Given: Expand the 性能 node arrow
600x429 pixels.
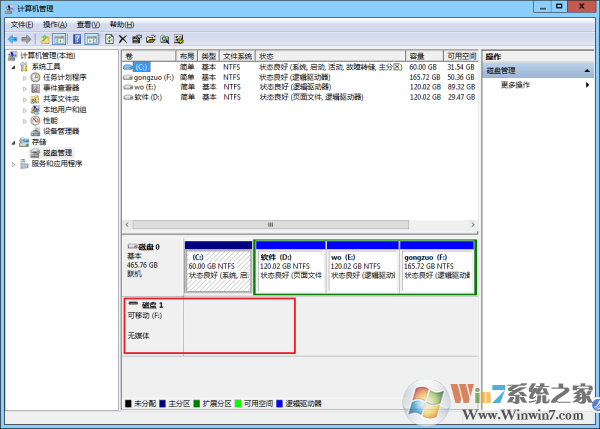Looking at the screenshot, I should click(25, 121).
